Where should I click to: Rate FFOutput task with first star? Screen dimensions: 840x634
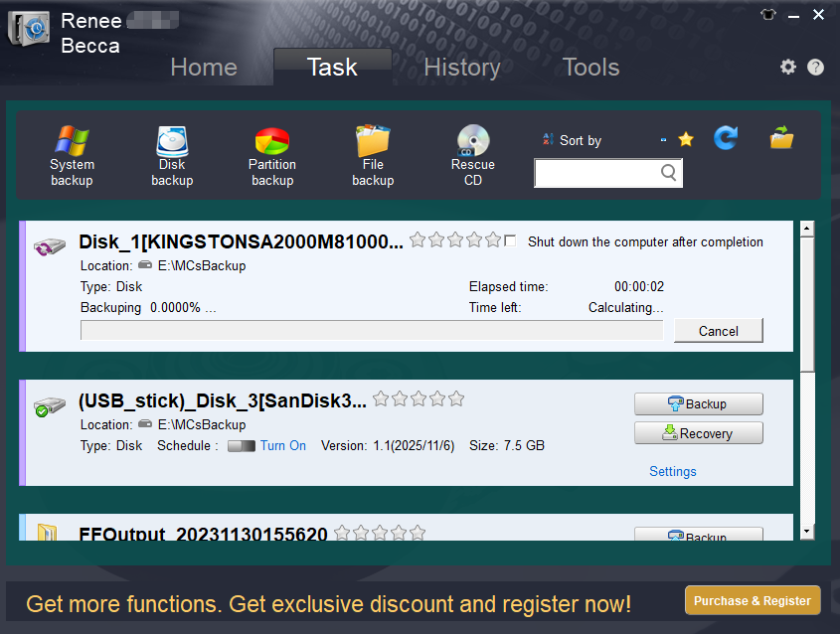click(x=342, y=533)
